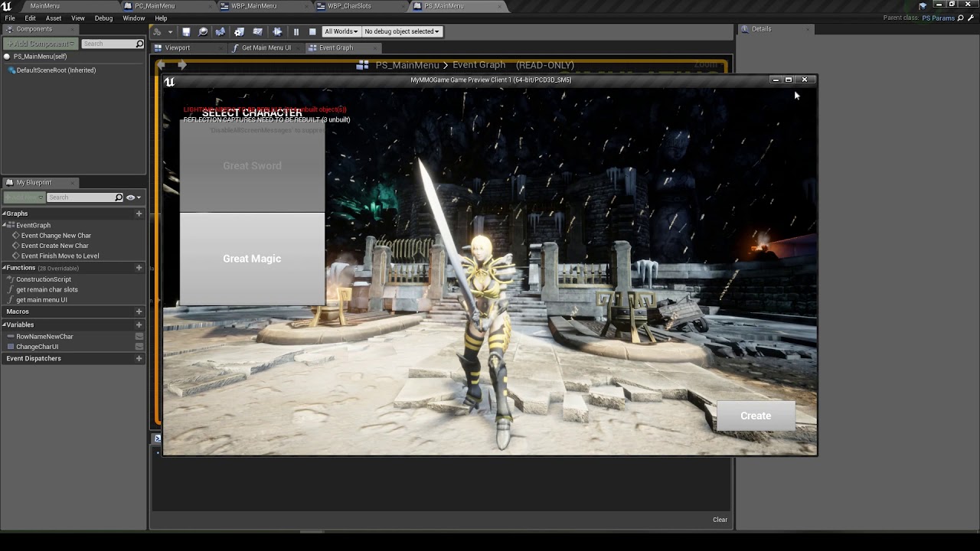
Task: Click the Compile blueprint toolbar icon
Action: [x=157, y=31]
